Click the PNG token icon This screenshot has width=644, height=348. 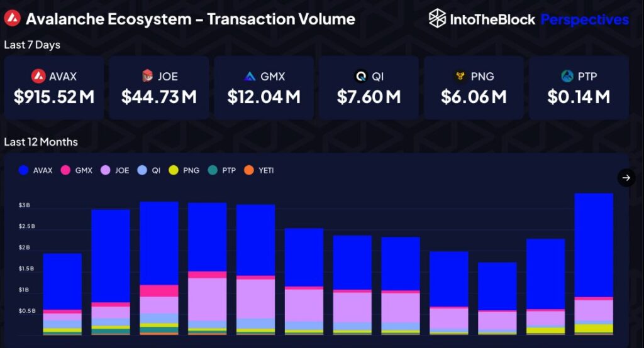460,77
